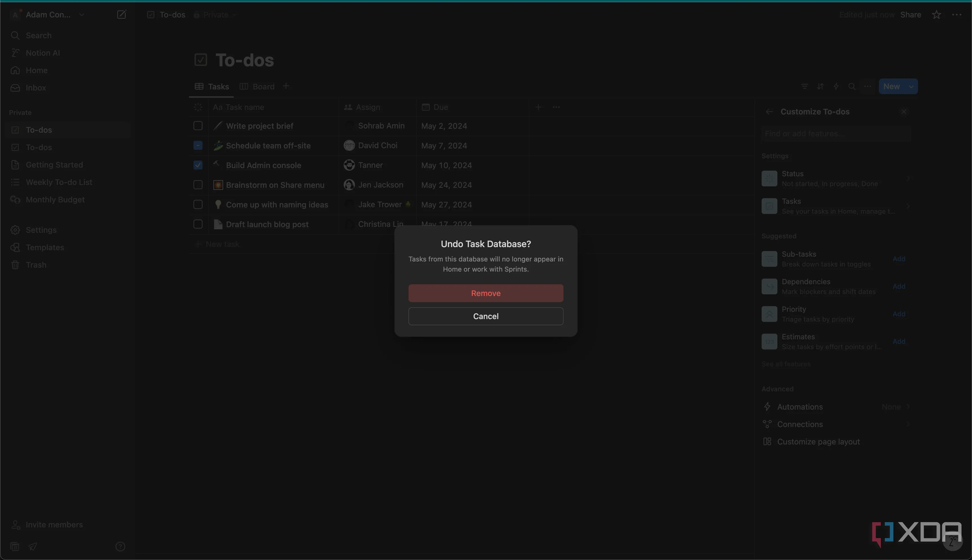Click See all features link
Screen dimensions: 972x560
tap(786, 364)
